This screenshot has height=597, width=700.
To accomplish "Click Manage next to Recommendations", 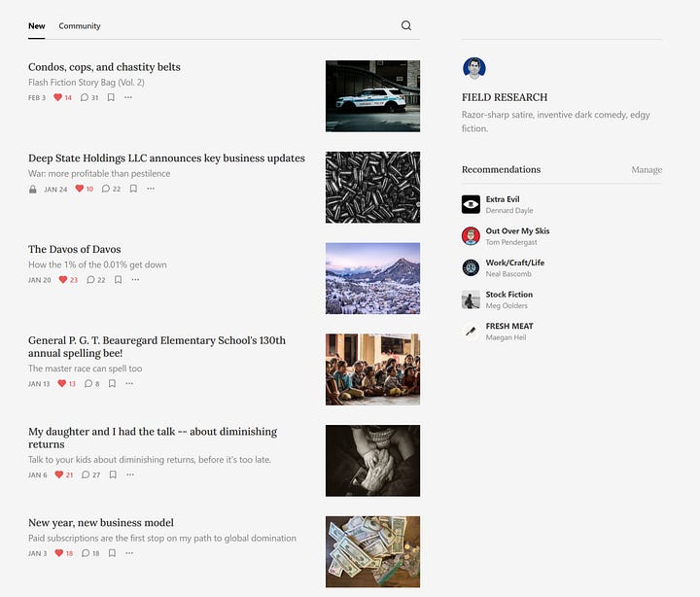I will click(647, 170).
